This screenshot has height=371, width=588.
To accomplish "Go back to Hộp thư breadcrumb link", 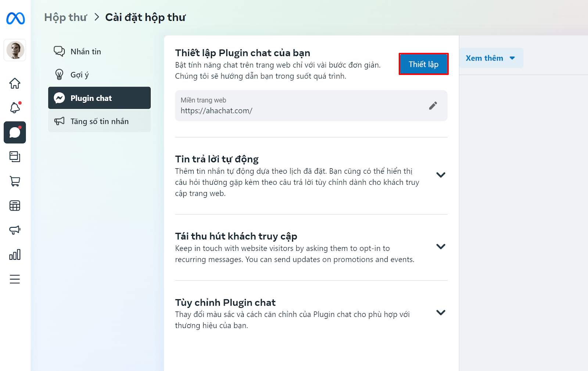I will [65, 17].
